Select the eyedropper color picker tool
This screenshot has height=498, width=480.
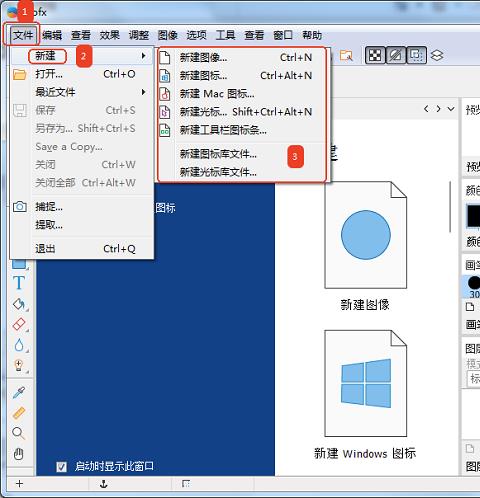[19, 392]
